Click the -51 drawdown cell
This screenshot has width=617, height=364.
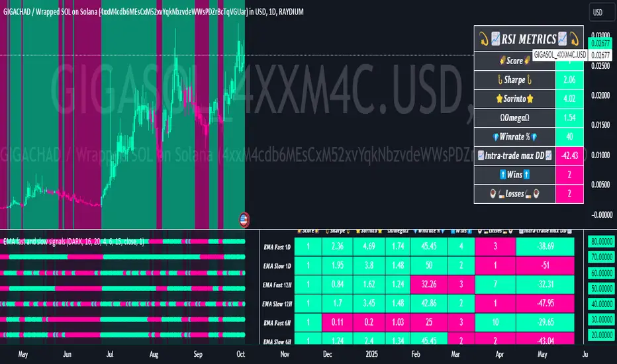tap(546, 265)
